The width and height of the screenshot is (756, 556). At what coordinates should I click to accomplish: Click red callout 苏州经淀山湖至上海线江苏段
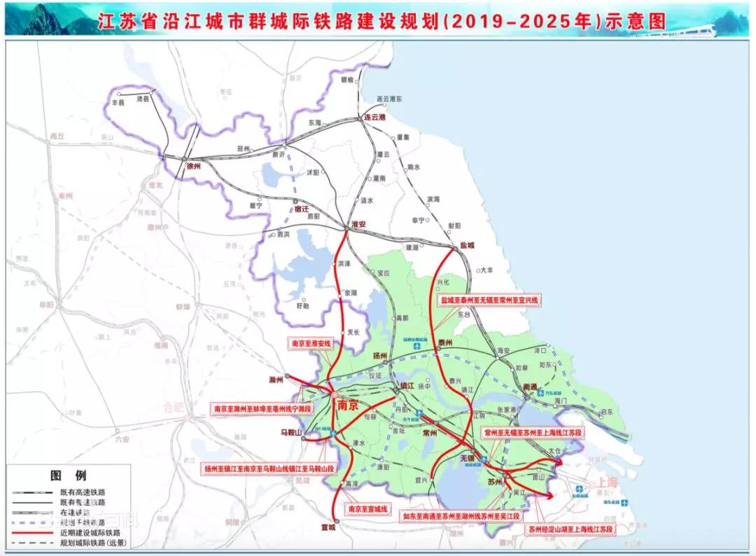point(571,529)
